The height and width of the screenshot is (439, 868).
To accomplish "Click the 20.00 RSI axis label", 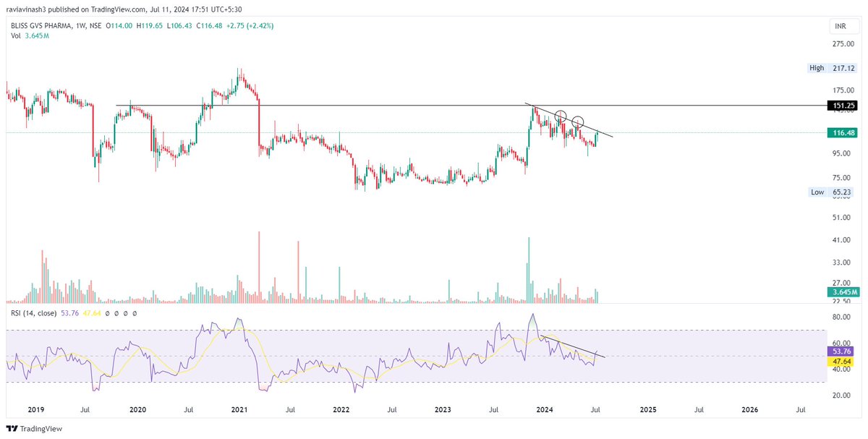I will [842, 395].
